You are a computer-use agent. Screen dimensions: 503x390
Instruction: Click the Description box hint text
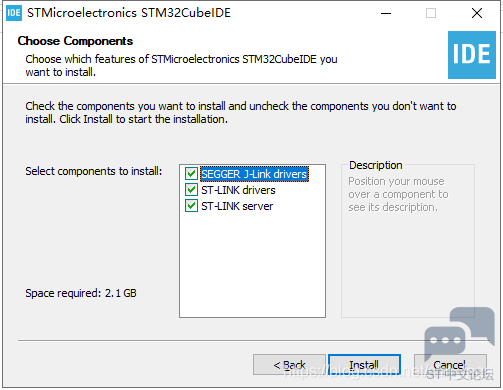point(398,194)
